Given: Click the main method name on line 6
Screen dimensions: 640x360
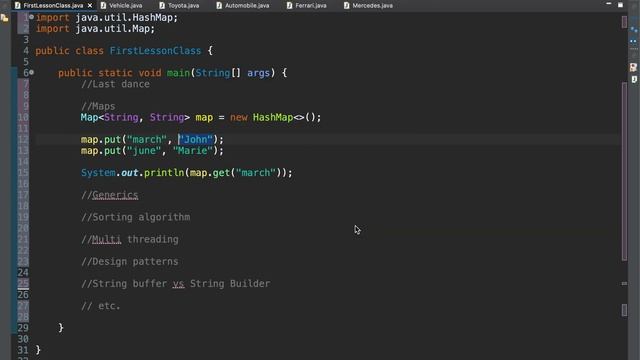Looking at the screenshot, I should point(178,73).
